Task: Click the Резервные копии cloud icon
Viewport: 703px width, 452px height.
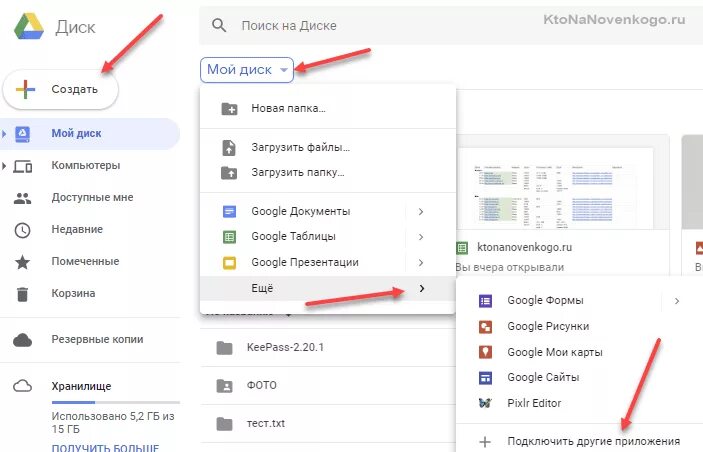Action: [22, 340]
